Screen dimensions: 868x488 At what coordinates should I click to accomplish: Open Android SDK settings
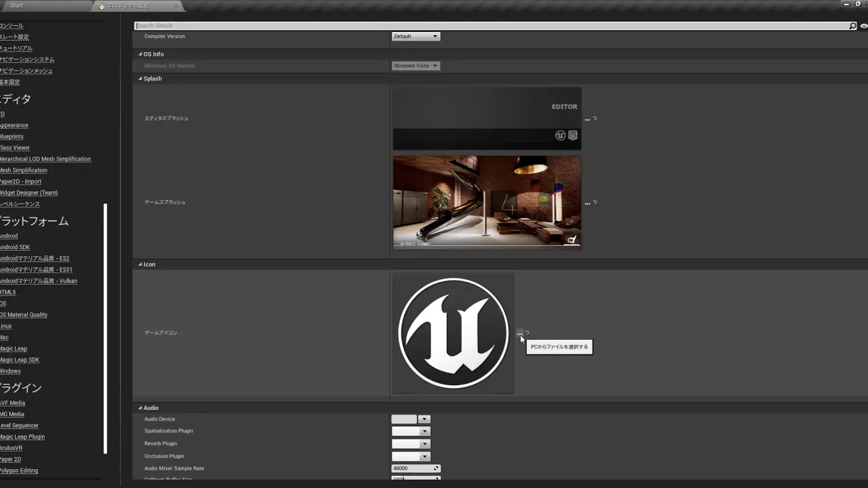15,247
